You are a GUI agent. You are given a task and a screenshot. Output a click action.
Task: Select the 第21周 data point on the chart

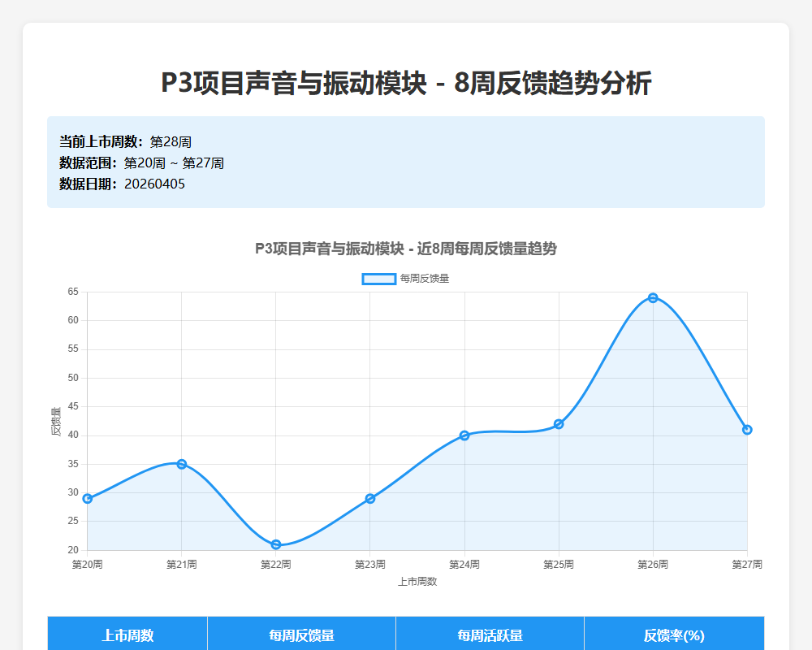182,464
